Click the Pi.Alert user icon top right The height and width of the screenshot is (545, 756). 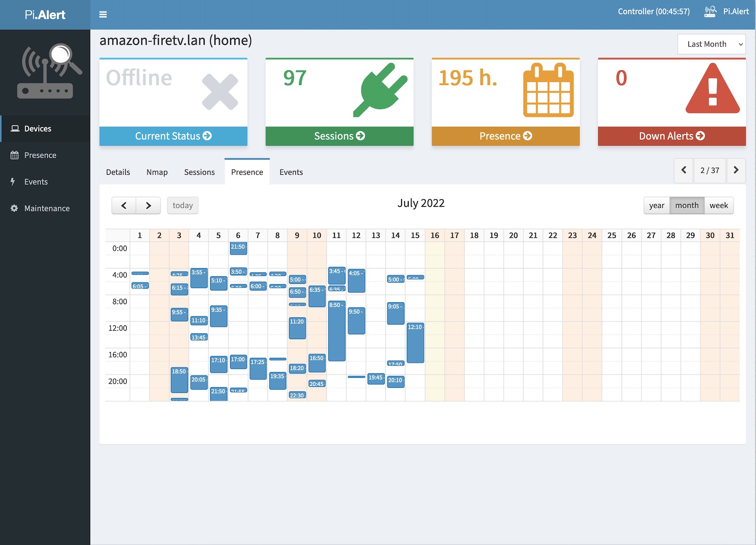(x=710, y=11)
